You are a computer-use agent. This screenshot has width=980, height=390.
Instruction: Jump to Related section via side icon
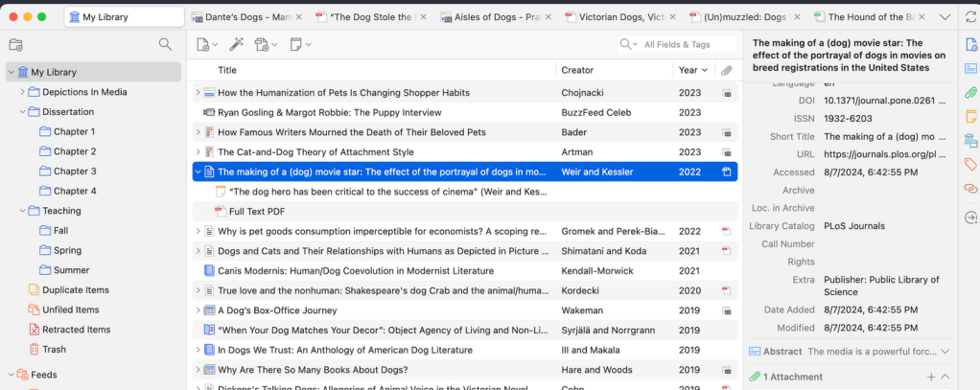click(x=969, y=188)
